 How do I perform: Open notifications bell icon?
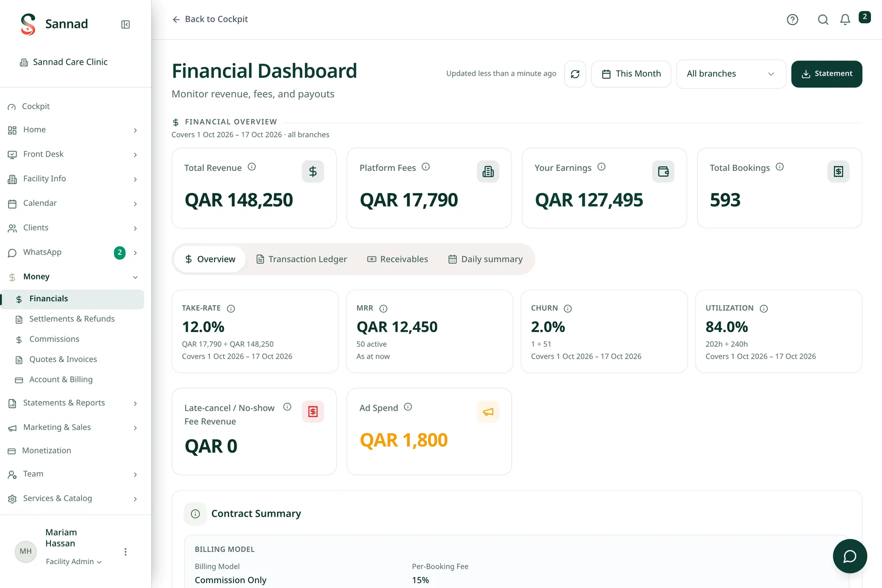point(845,19)
